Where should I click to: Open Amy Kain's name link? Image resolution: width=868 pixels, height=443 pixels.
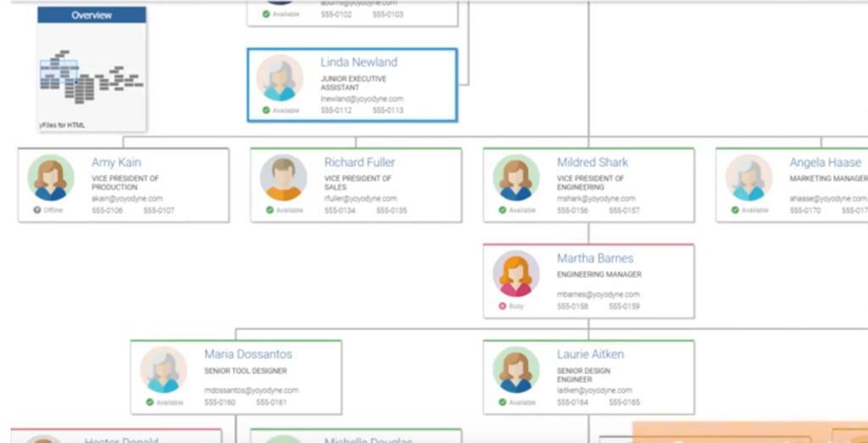pos(116,162)
